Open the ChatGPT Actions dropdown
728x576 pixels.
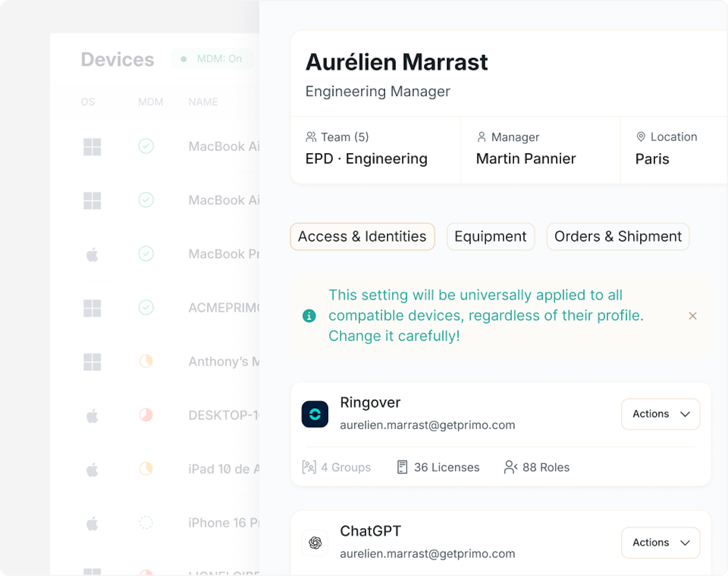(x=661, y=543)
